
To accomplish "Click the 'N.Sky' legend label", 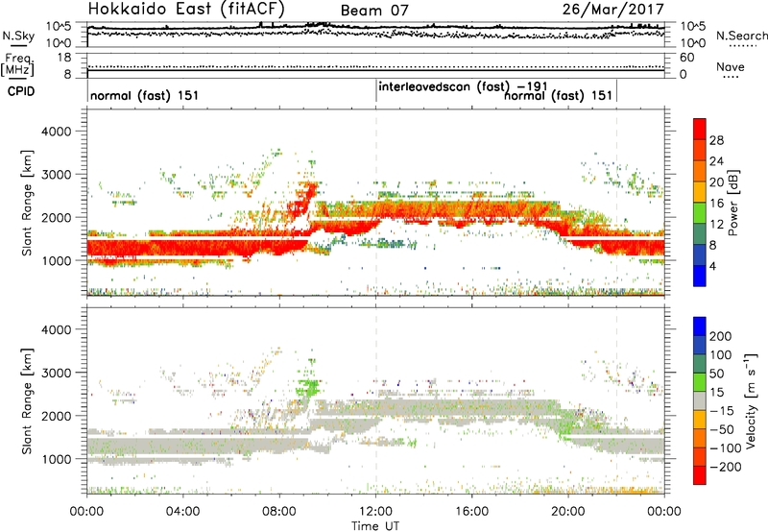I will [18, 36].
